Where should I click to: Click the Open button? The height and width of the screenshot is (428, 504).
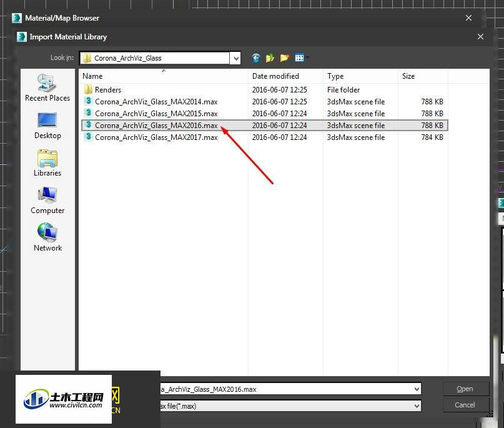466,389
